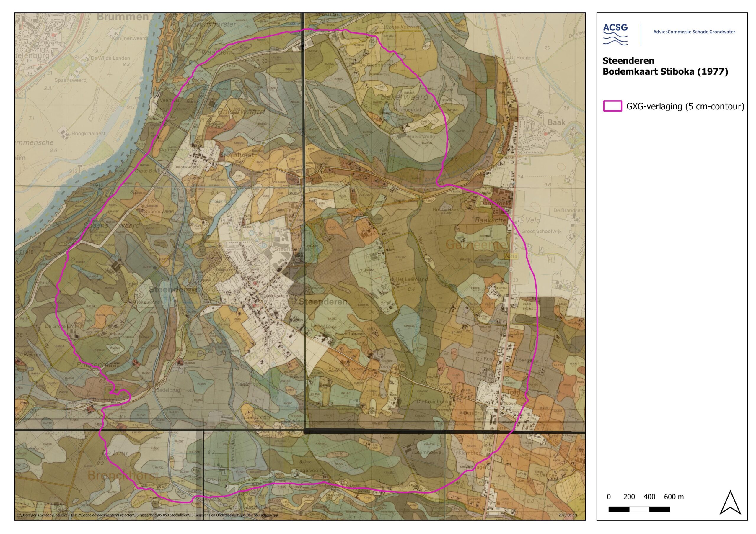Click the Halve Welle label
The height and width of the screenshot is (534, 756).
tap(421, 136)
